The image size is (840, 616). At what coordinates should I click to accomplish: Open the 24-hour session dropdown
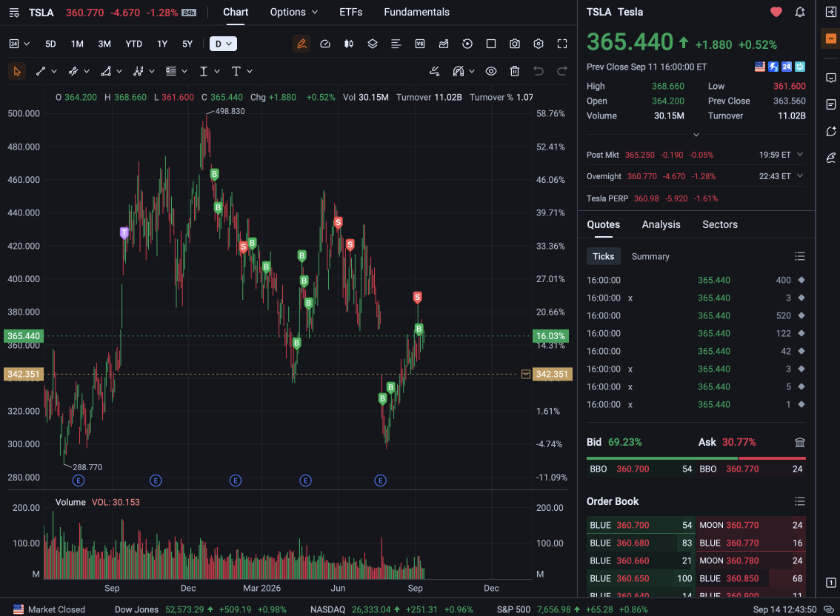pyautogui.click(x=19, y=44)
